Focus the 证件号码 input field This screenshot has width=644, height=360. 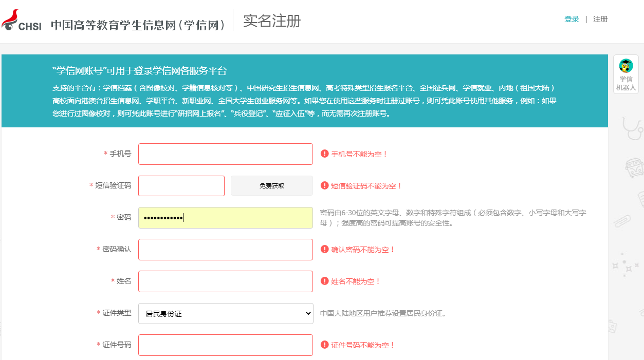click(226, 345)
